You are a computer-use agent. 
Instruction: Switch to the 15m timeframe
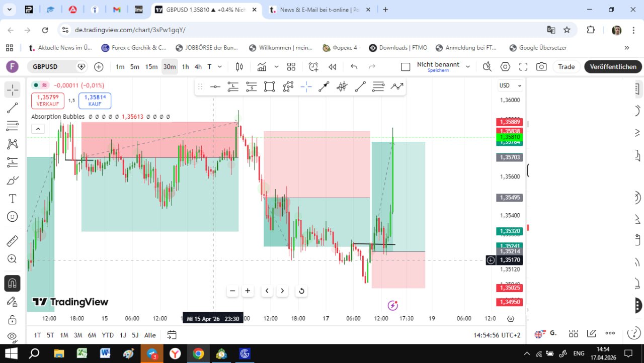pos(151,67)
